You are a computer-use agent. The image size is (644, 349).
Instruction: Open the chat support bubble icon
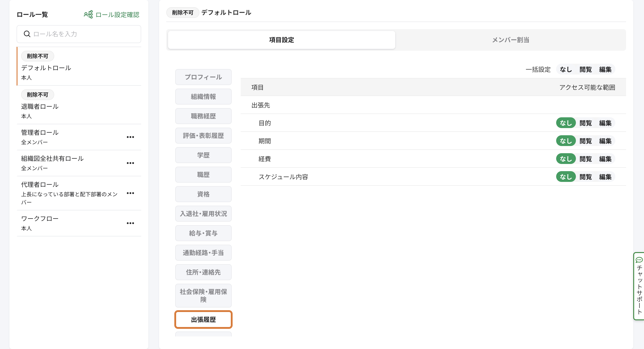(x=639, y=260)
